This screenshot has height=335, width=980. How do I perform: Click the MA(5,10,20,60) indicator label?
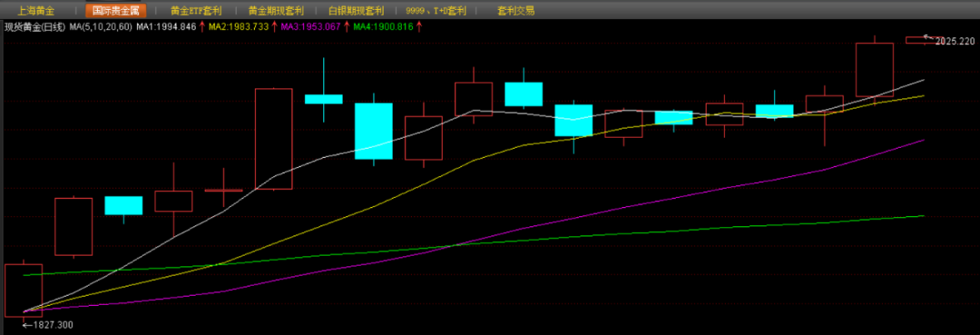(101, 27)
